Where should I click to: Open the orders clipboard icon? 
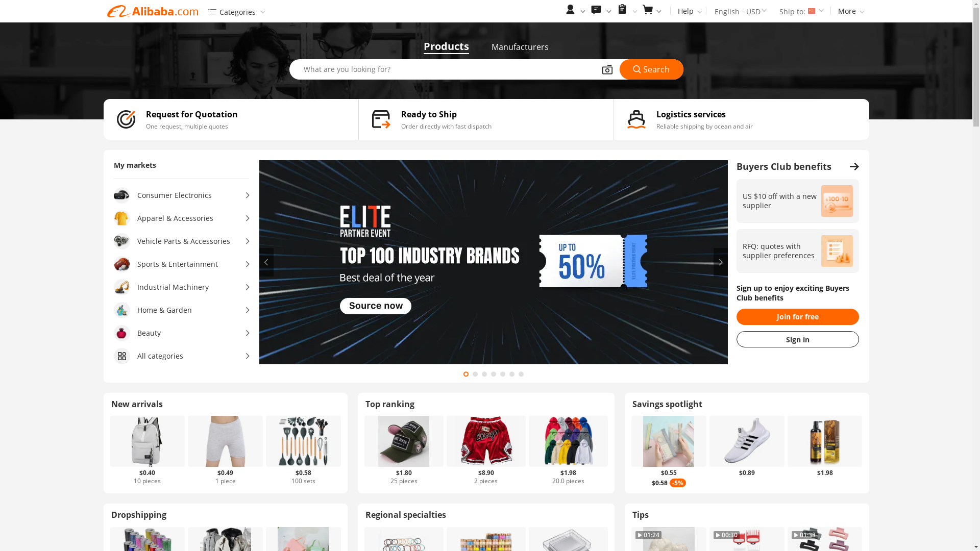click(622, 10)
